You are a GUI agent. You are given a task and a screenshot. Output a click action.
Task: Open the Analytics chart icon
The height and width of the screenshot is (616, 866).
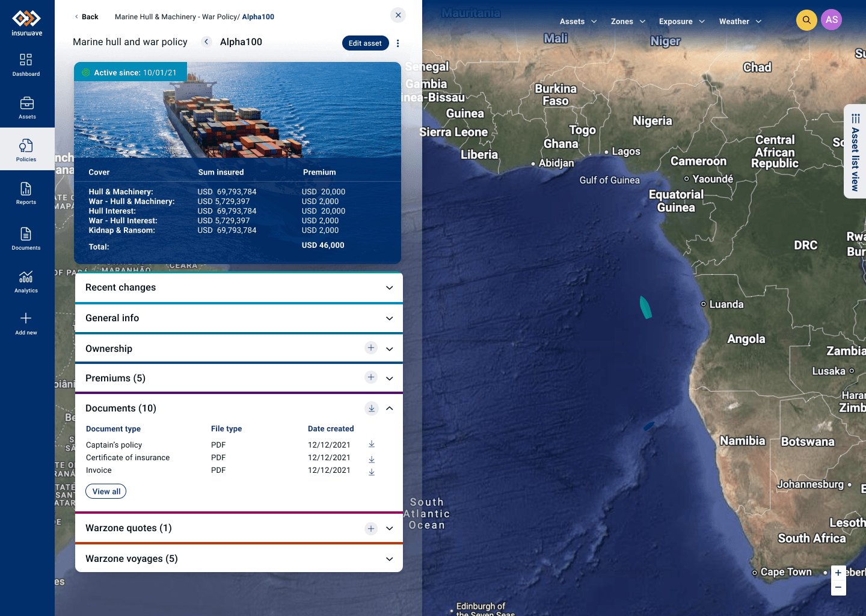pyautogui.click(x=26, y=281)
